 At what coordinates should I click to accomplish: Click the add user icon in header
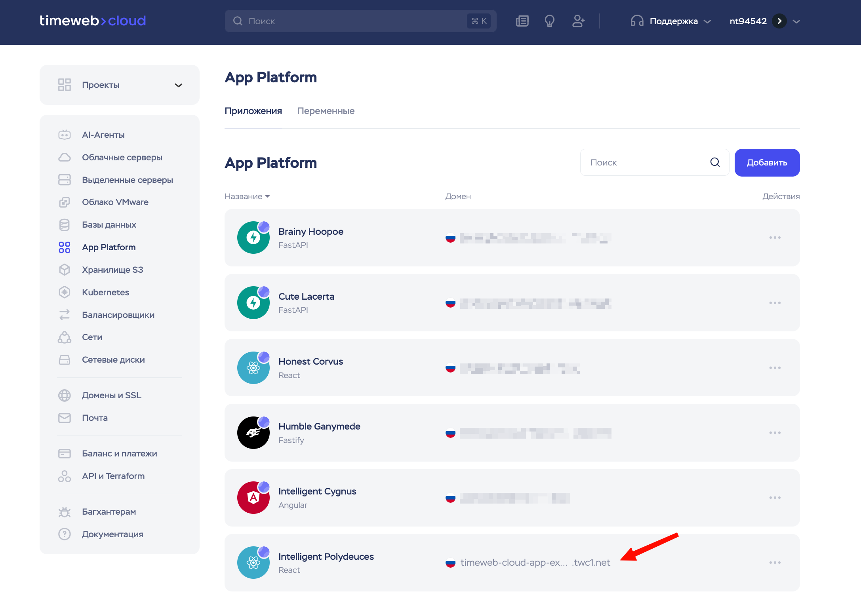coord(578,21)
